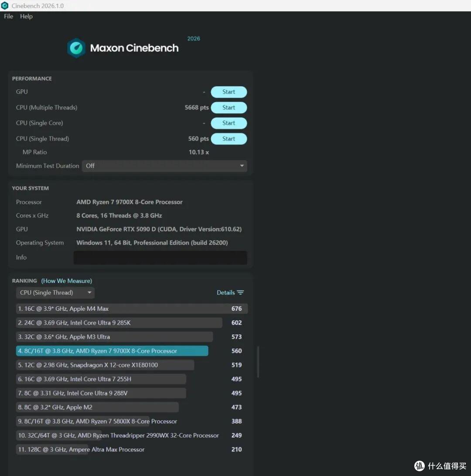Click the Apple M4 Max score 676
Screen dimensions: 471x476
click(236, 309)
